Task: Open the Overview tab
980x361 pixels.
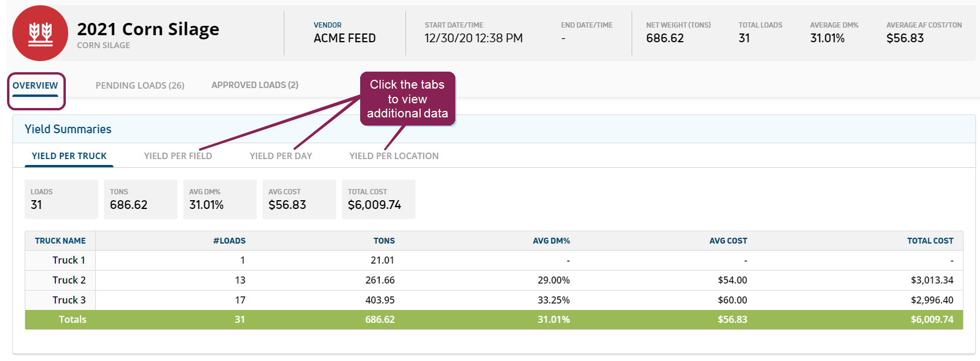Action: click(35, 86)
